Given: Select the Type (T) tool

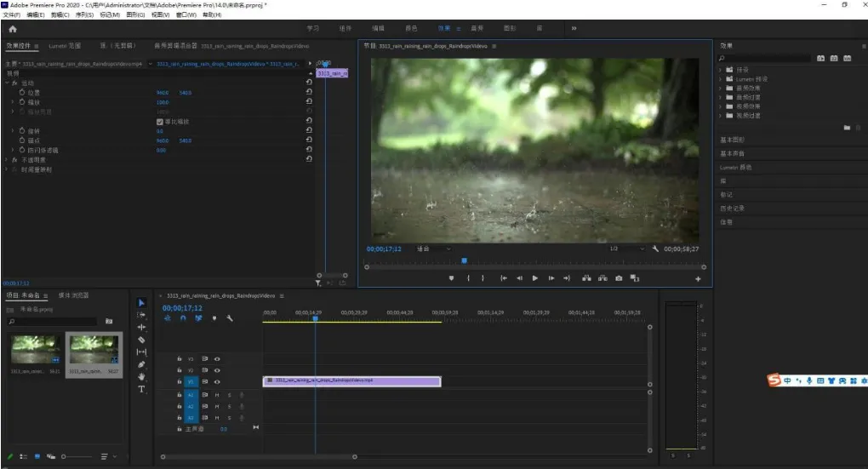Looking at the screenshot, I should [x=141, y=389].
